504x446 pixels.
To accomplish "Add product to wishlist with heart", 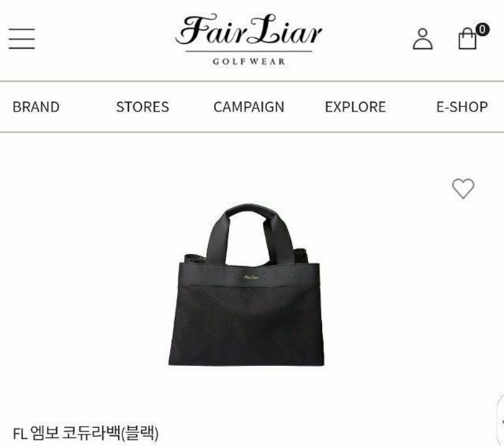I will click(x=463, y=188).
